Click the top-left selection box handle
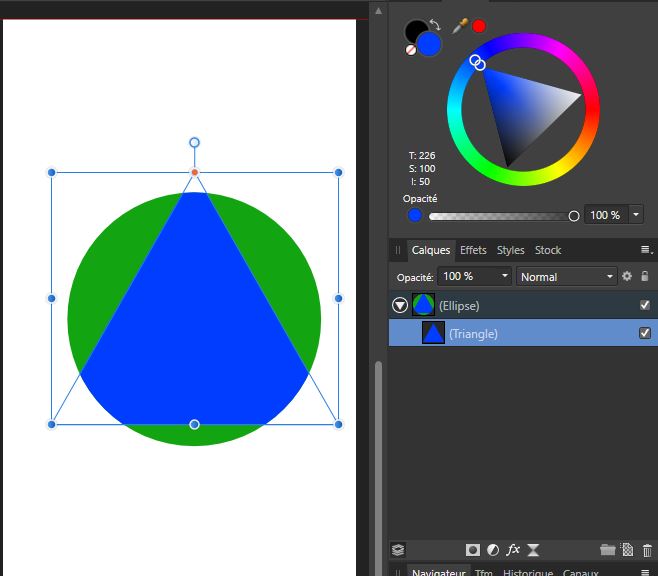The height and width of the screenshot is (576, 658). coord(52,172)
